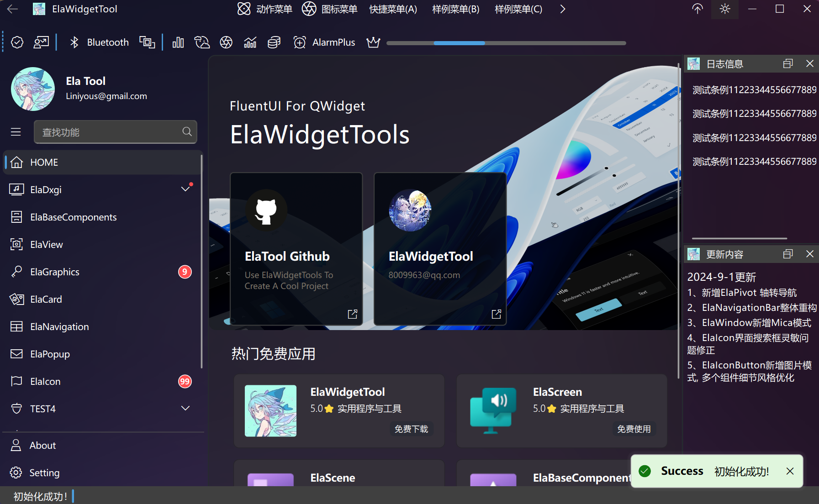Open the ElaTool Github card
Viewport: 819px width, 504px height.
click(296, 249)
